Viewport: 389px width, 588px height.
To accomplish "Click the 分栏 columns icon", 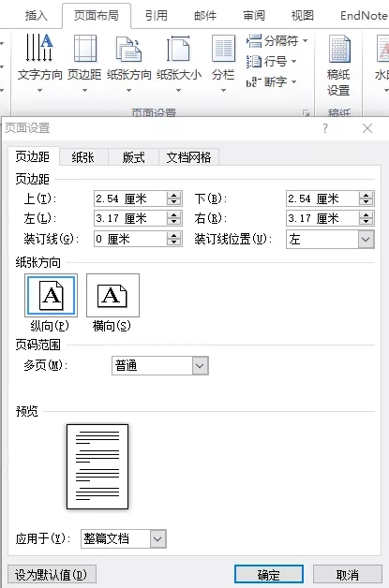I will tap(223, 63).
